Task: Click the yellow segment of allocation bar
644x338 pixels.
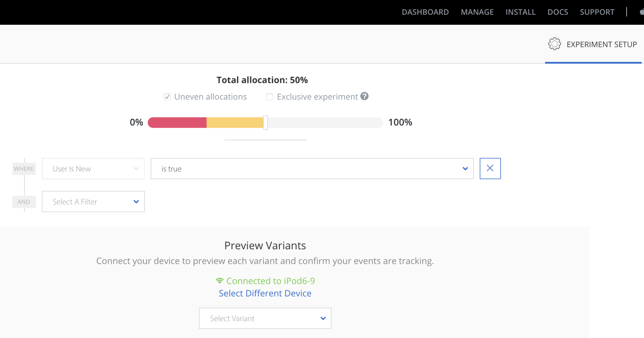Action: (235, 123)
